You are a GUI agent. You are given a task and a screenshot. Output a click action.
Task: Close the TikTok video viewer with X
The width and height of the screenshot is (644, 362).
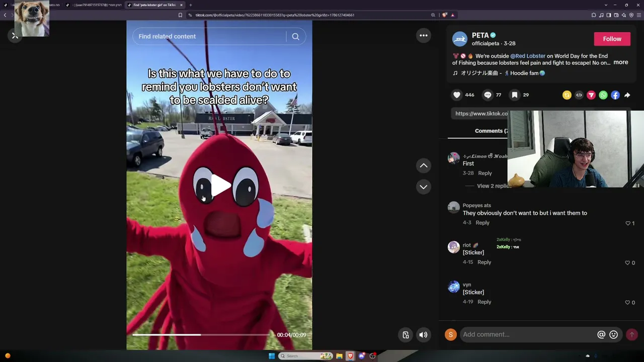coord(15,36)
